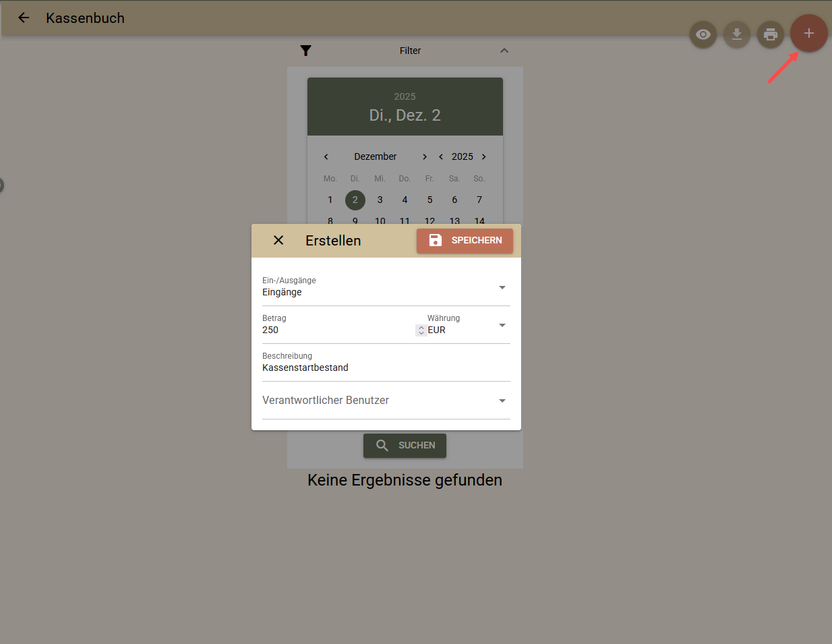Click the download icon button

point(737,34)
